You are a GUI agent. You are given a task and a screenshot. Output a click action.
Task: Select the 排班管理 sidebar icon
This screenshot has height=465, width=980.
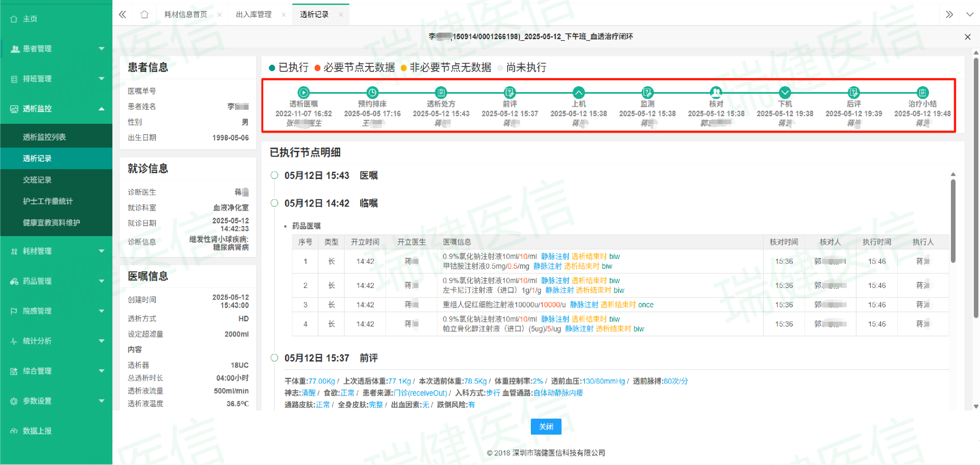(14, 79)
